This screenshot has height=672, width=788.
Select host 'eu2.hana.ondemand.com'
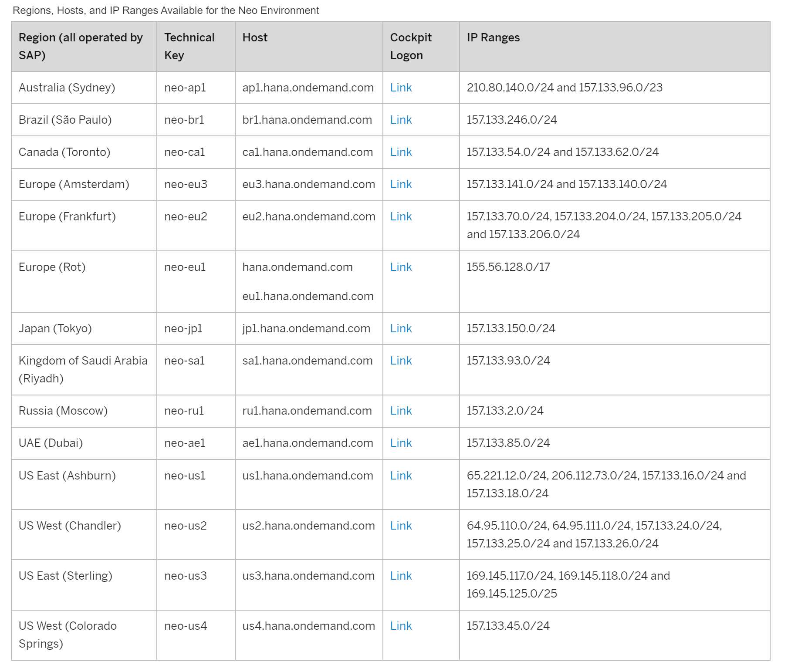coord(309,216)
